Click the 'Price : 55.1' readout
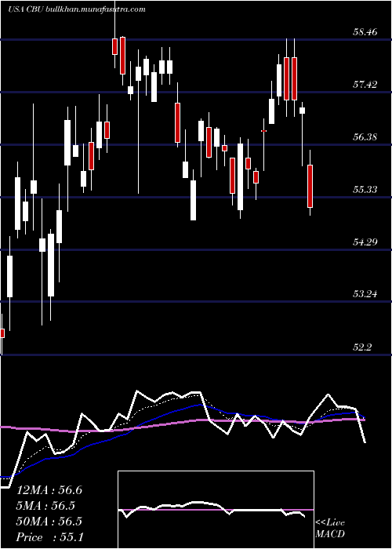This screenshot has height=549, width=392. pos(50,537)
